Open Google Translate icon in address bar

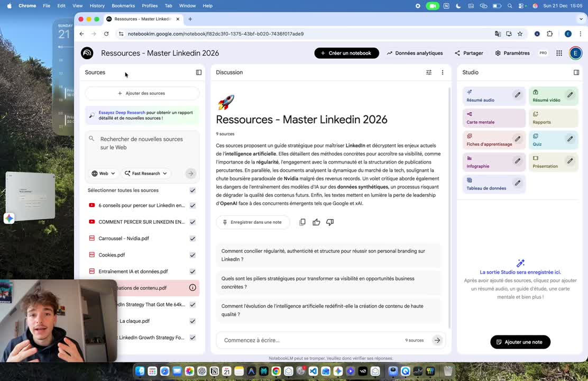[x=498, y=34]
